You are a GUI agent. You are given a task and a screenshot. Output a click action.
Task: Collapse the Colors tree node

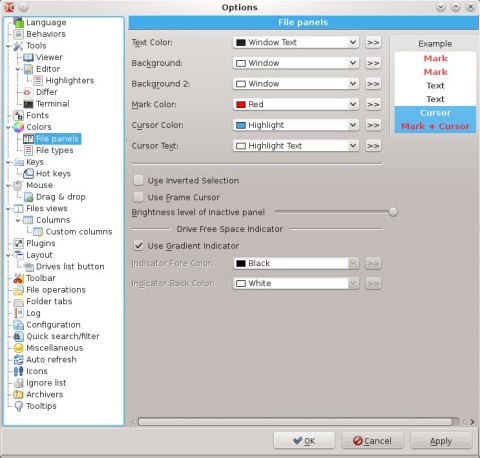(8, 127)
